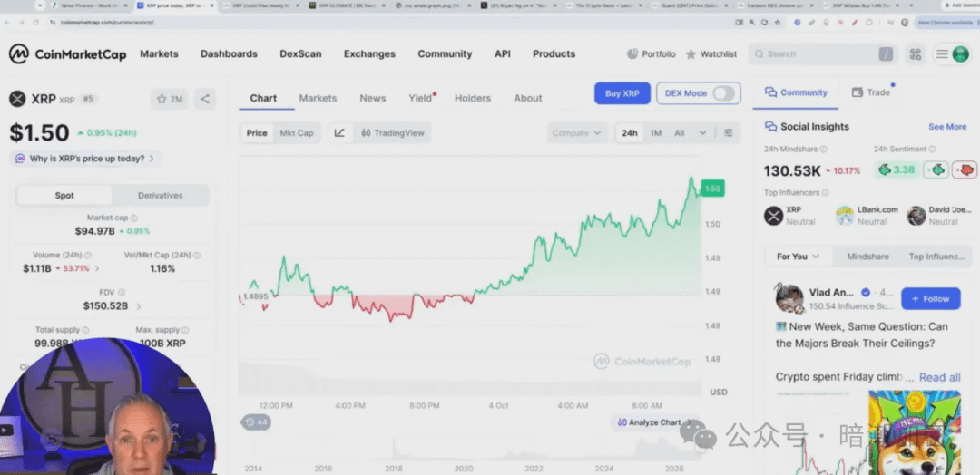Switch to the Yield tab
The width and height of the screenshot is (980, 475).
coord(421,99)
